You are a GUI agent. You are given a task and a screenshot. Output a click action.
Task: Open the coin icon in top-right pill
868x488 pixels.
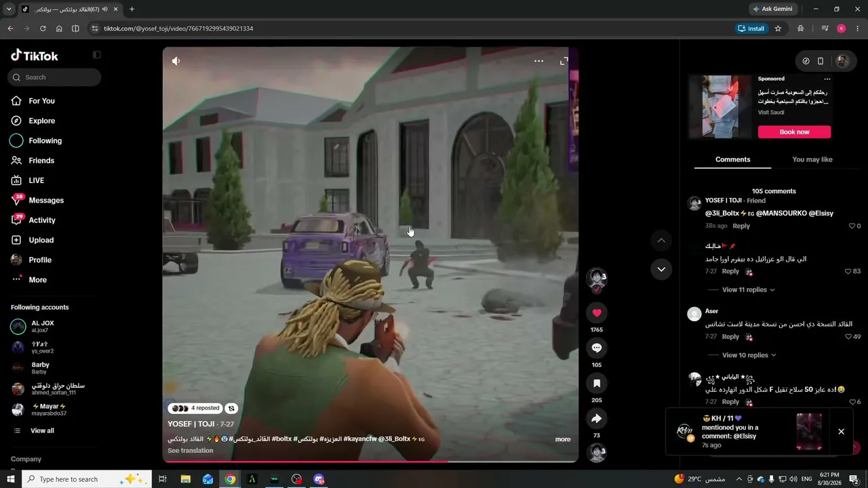(806, 61)
